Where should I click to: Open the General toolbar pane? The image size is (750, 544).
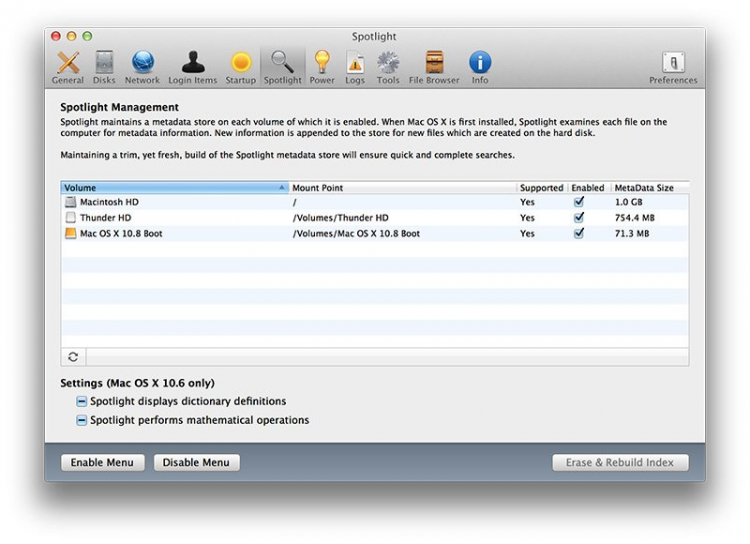pos(68,67)
